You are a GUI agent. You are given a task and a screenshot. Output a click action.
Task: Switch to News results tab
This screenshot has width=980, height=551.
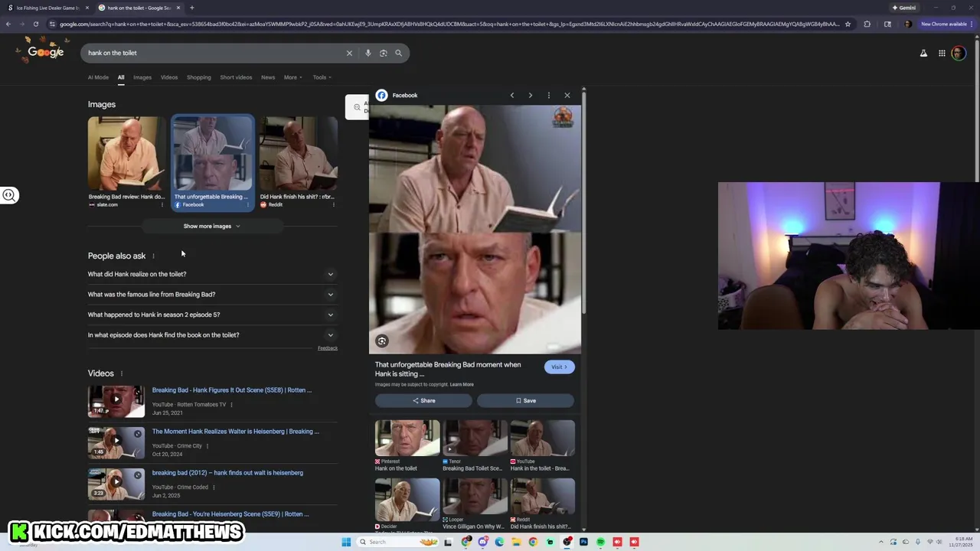[268, 77]
